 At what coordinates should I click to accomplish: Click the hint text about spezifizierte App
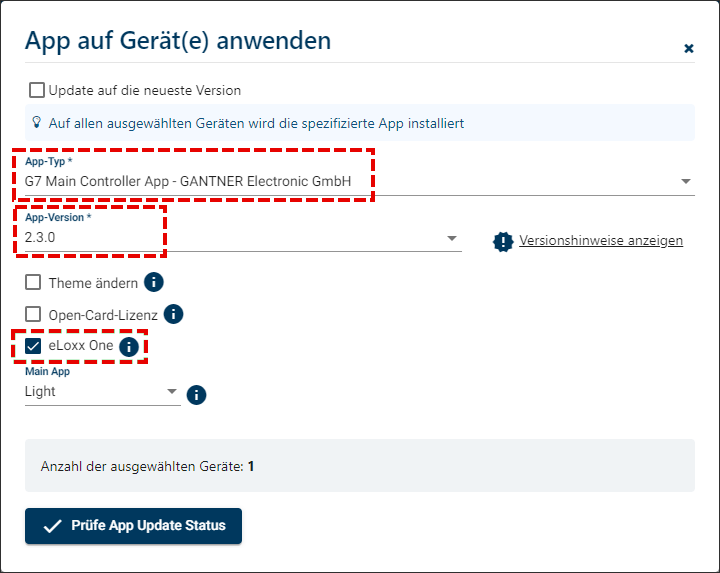click(256, 123)
